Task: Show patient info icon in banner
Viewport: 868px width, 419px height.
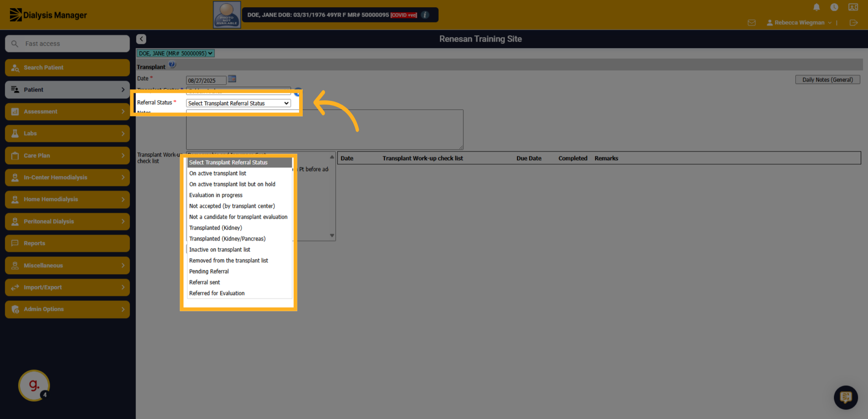Action: click(425, 15)
